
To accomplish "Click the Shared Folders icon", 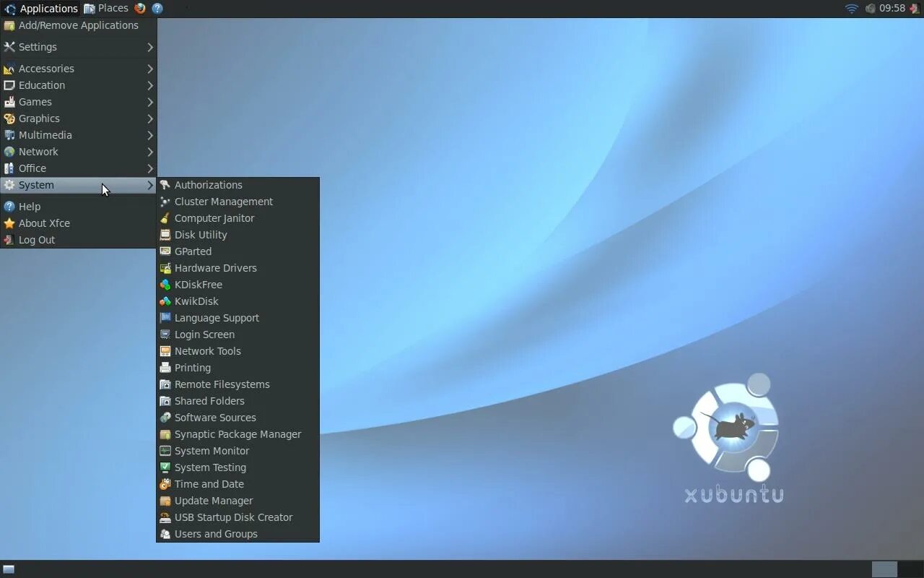I will click(165, 401).
